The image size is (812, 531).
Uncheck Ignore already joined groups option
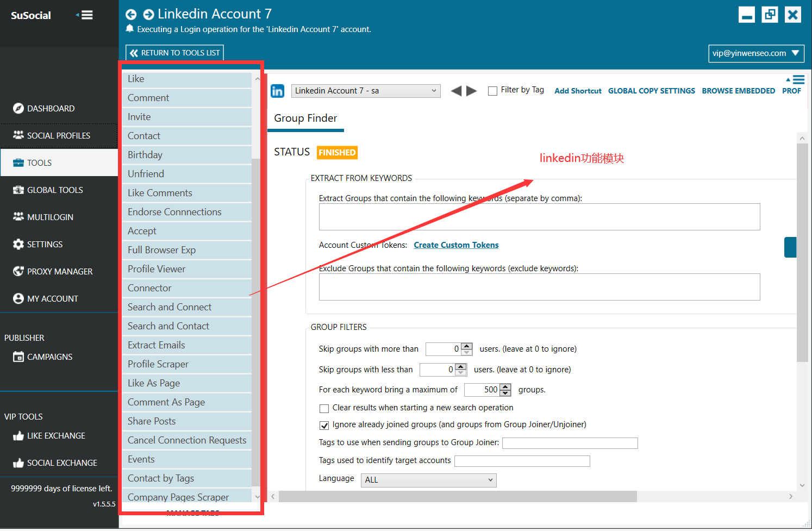pyautogui.click(x=324, y=425)
